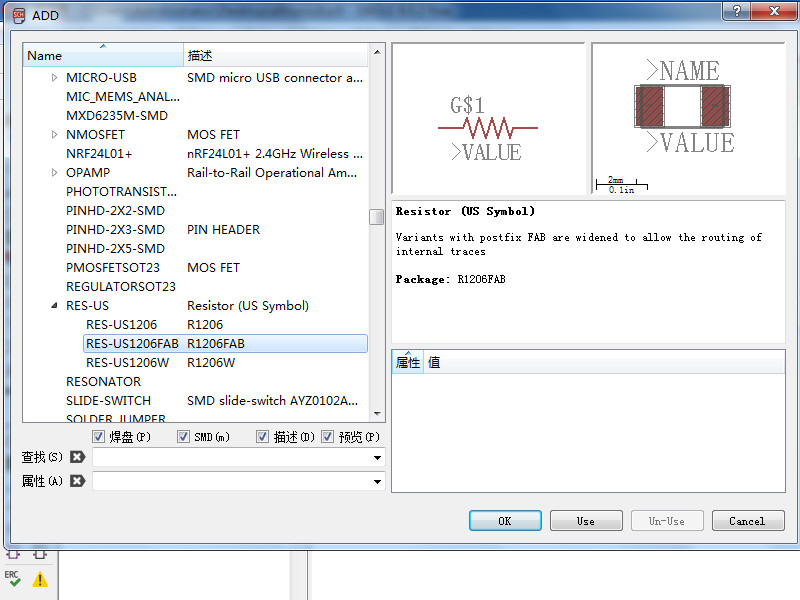This screenshot has height=600, width=800.
Task: Click the yellow warning errors icon
Action: pos(40,580)
